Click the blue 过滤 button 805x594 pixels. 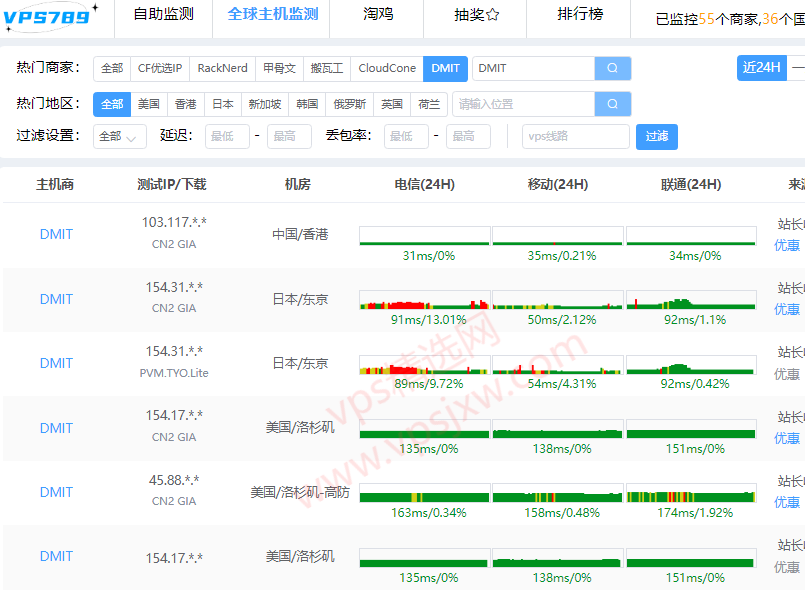point(657,137)
